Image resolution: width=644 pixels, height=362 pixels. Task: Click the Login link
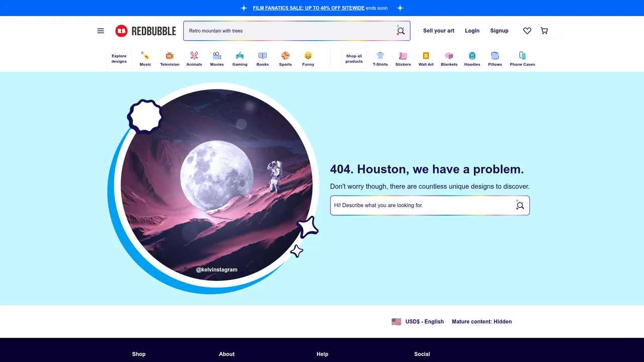click(x=472, y=31)
